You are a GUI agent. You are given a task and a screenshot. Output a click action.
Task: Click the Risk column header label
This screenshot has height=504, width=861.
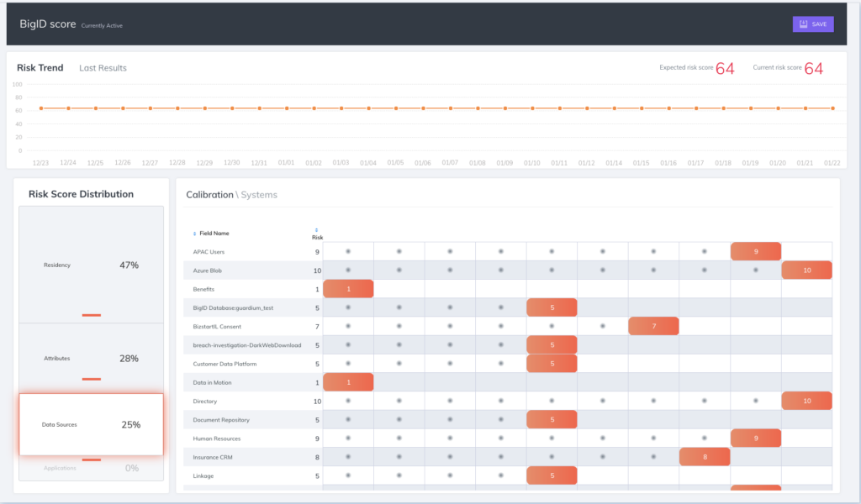pyautogui.click(x=317, y=238)
